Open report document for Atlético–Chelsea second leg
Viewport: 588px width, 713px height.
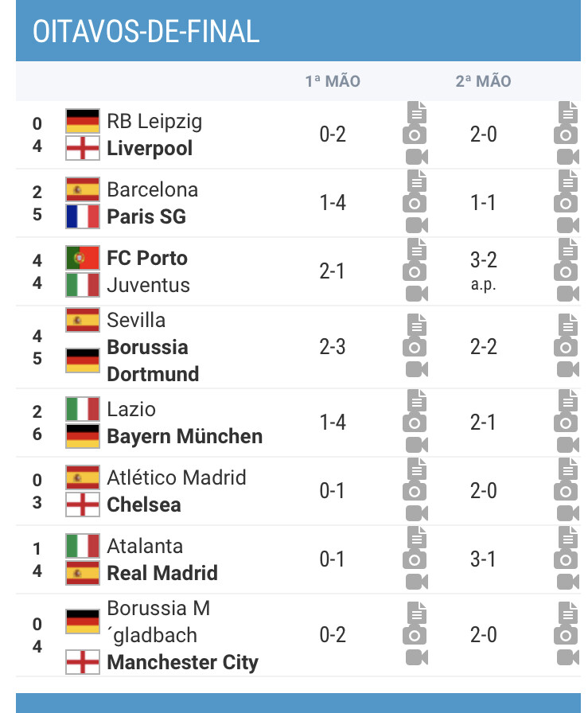[x=568, y=469]
